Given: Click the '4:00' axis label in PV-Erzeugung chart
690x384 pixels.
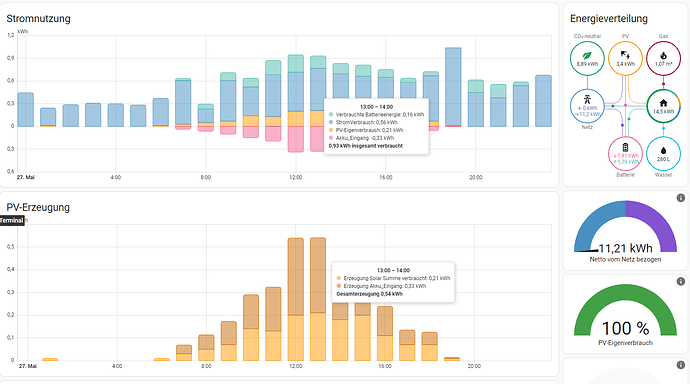Looking at the screenshot, I should (x=117, y=366).
